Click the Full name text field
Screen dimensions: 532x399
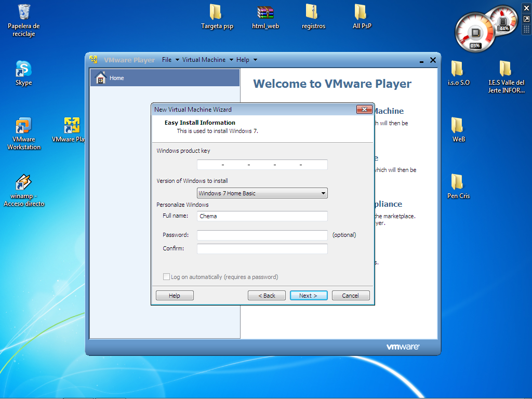pos(262,216)
